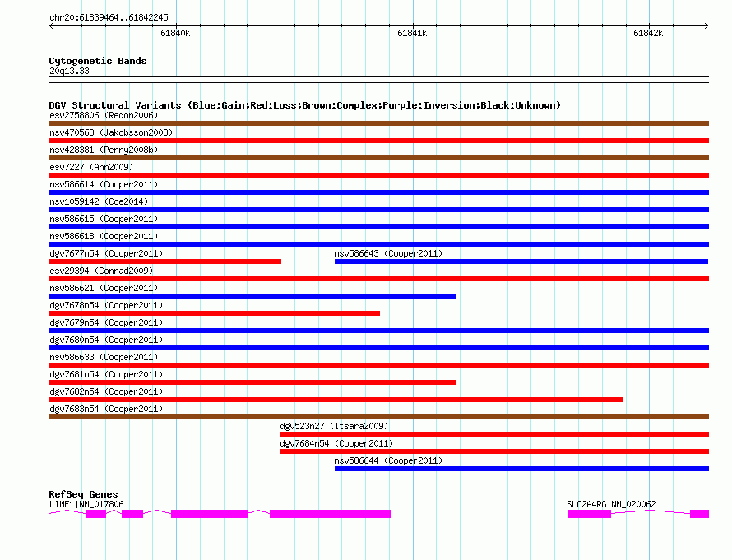Click the short red dgv7677n54 bar
732x560 pixels.
coord(164,261)
